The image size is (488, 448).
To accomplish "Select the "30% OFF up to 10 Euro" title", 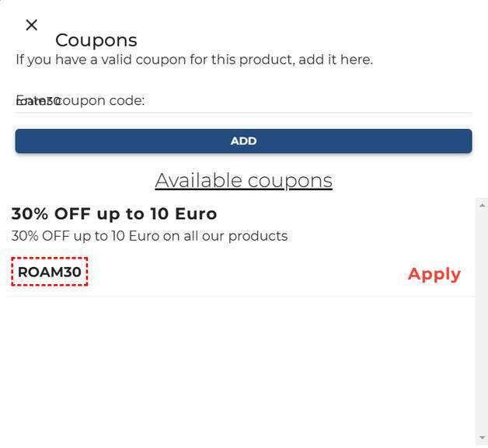I will point(113,214).
